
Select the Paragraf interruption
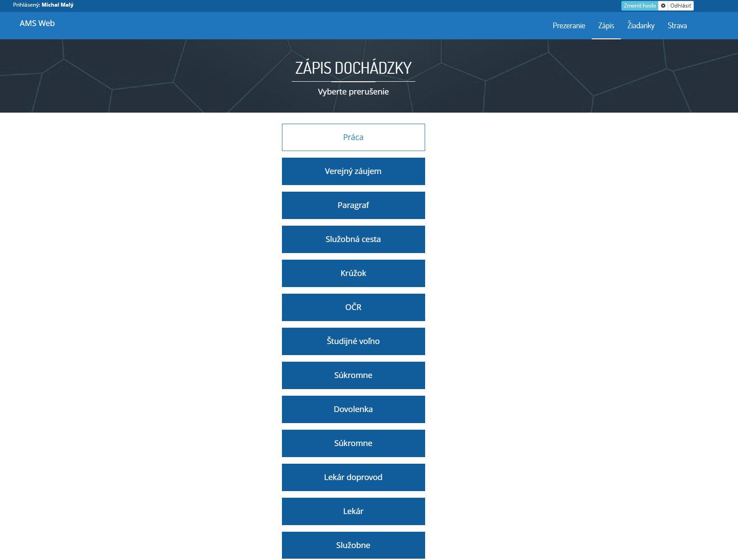coord(353,205)
